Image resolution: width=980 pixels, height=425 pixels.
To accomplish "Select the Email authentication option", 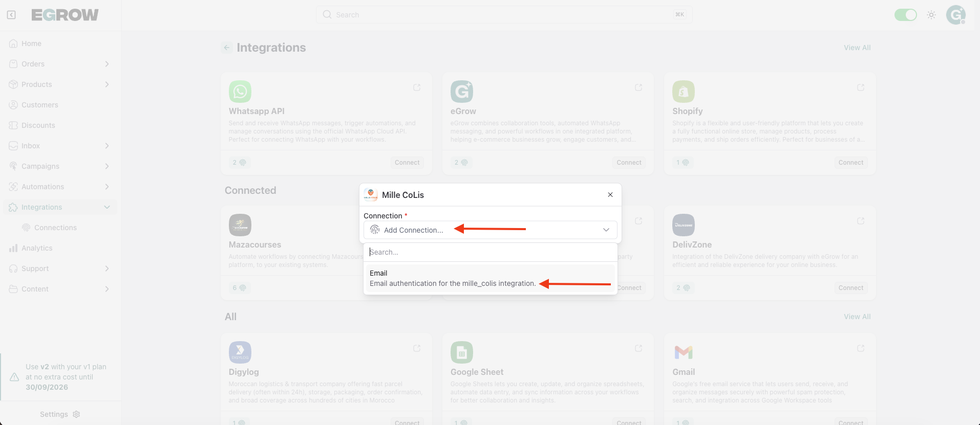I will [x=491, y=278].
